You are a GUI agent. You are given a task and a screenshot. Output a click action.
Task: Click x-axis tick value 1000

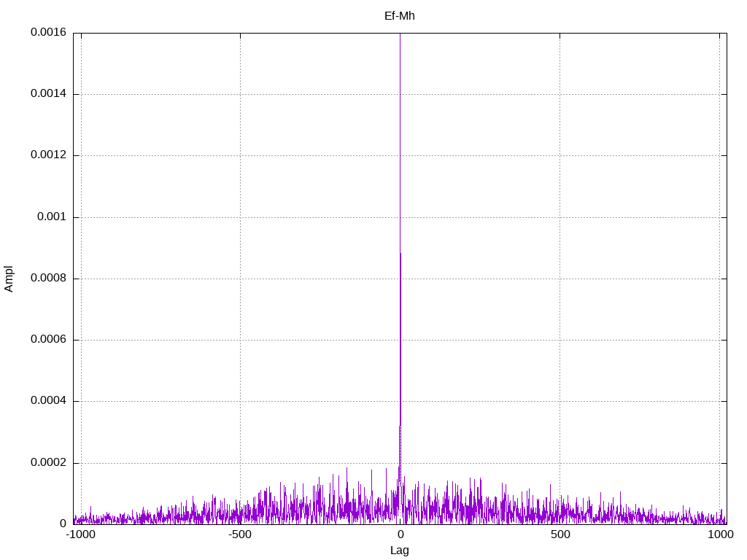pyautogui.click(x=720, y=534)
